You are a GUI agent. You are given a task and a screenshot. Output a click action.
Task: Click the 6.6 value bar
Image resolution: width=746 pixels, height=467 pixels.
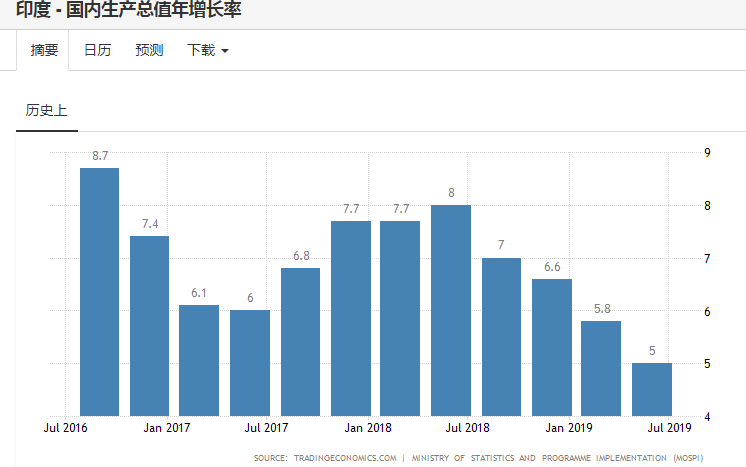tap(552, 348)
